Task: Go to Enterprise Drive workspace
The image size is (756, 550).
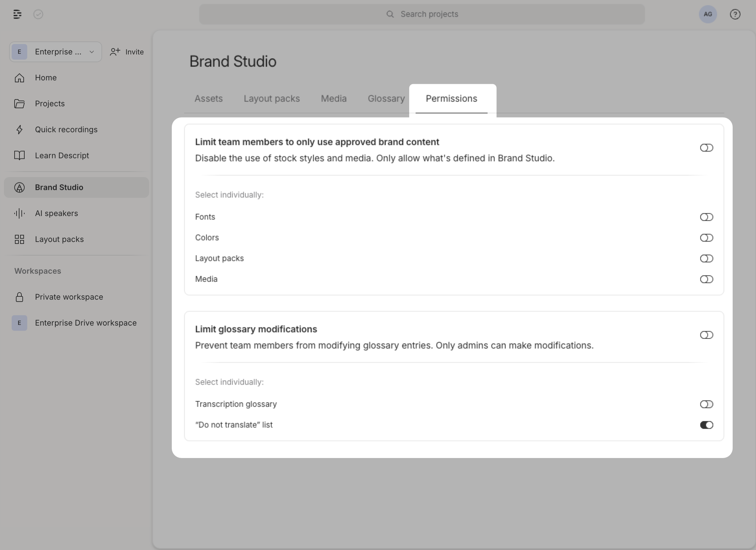Action: 86,323
